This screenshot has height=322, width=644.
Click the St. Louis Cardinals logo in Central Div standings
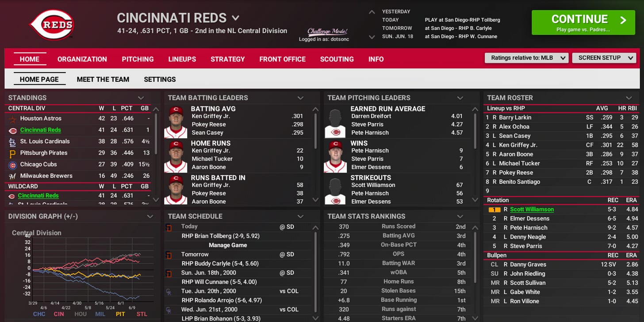click(x=12, y=141)
